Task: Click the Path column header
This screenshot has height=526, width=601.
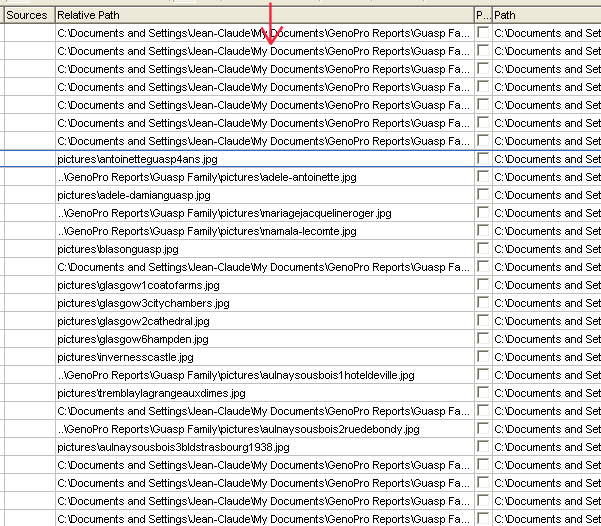Action: coord(545,16)
